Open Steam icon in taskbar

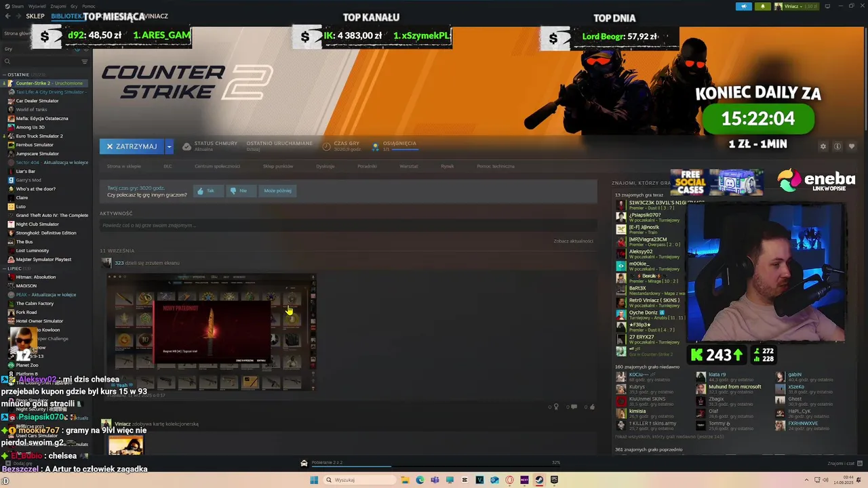coord(539,480)
